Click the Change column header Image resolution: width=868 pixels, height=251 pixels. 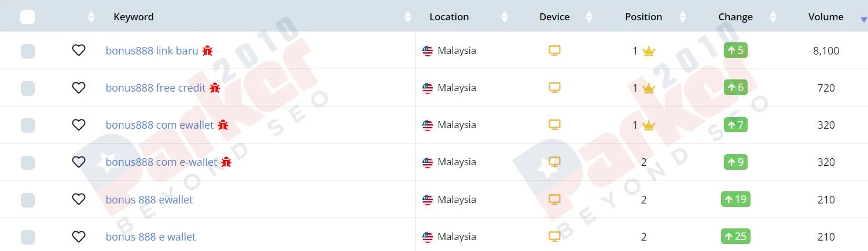[735, 17]
